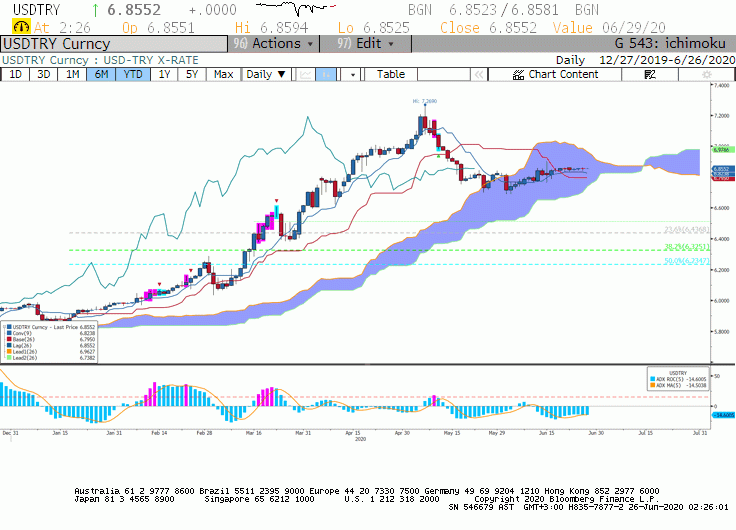Open the 96 Actions dropdown menu
736x530 pixels.
coord(274,44)
